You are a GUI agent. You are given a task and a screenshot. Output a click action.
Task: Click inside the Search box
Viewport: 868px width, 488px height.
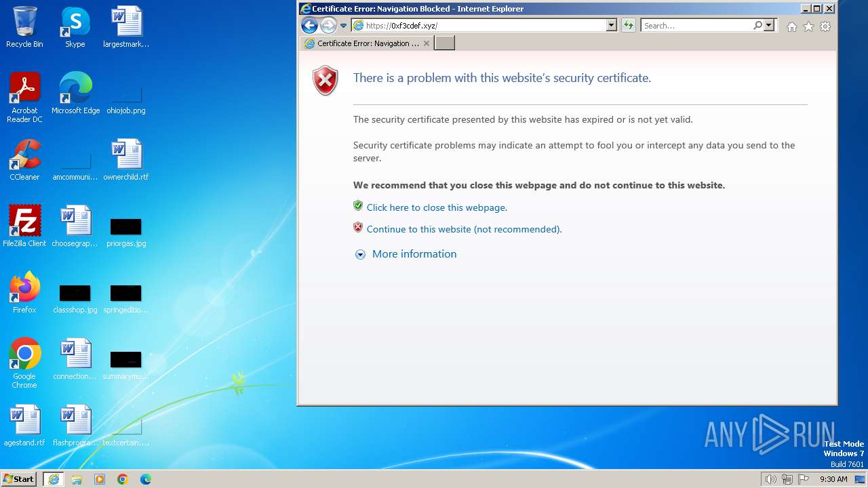point(696,26)
